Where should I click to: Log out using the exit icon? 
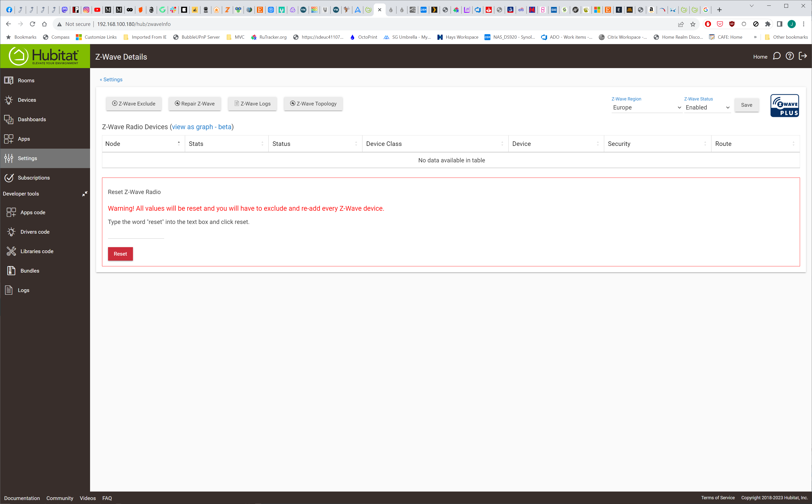803,56
